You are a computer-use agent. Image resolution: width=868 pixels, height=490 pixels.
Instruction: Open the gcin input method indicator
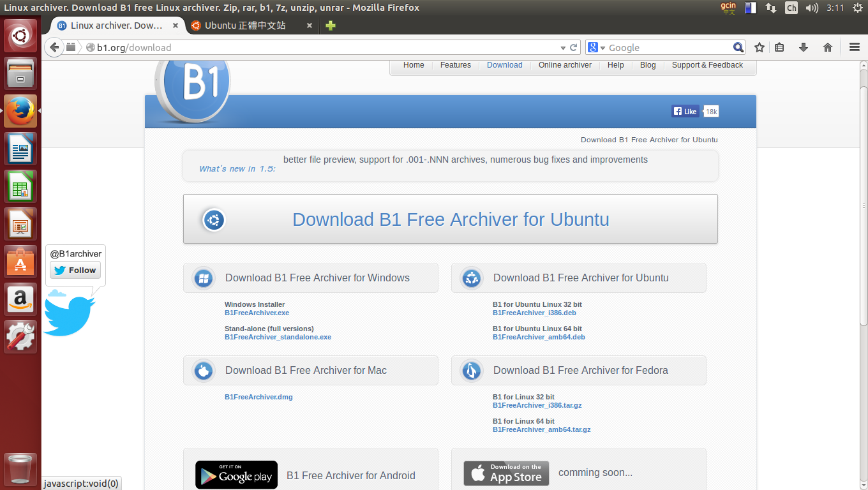(728, 8)
